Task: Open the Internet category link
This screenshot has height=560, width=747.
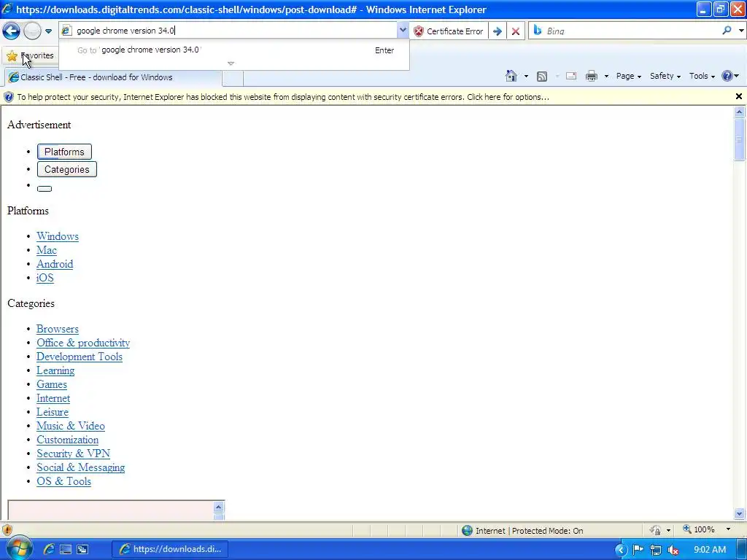Action: [x=53, y=398]
